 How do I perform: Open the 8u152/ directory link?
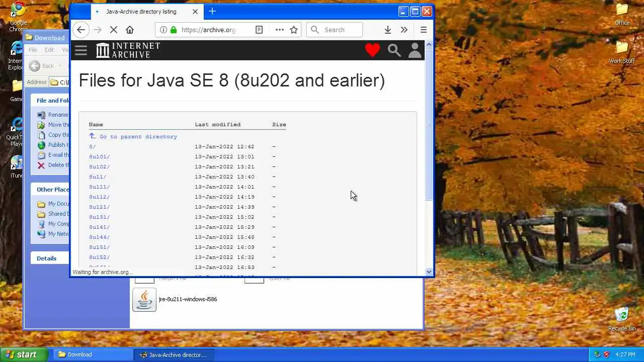(100, 257)
